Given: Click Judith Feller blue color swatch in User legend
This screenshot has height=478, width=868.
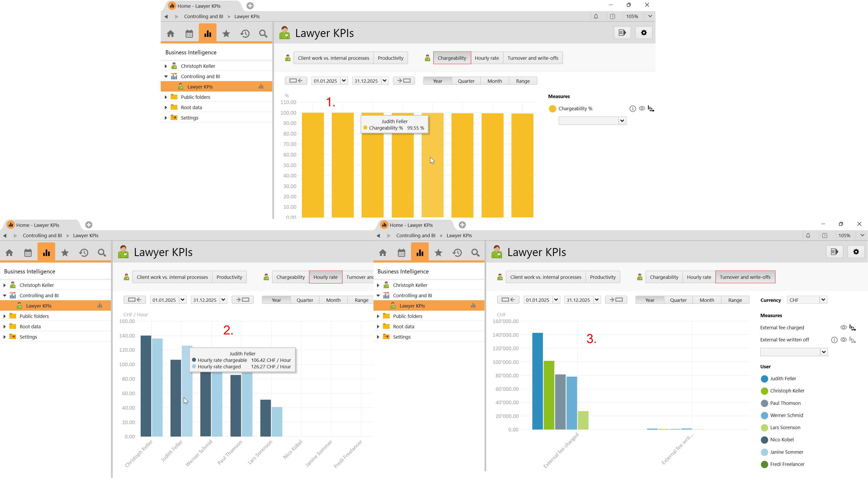Looking at the screenshot, I should click(764, 379).
